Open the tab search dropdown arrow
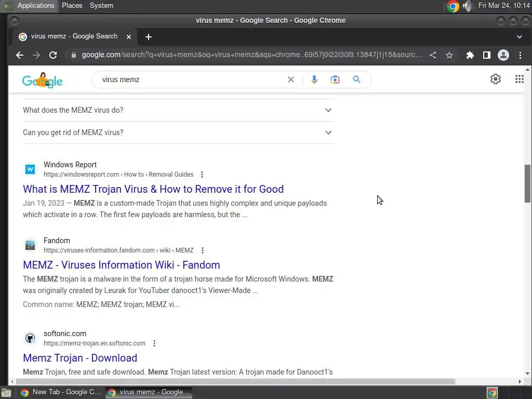Viewport: 532px width, 399px height. pos(519,37)
